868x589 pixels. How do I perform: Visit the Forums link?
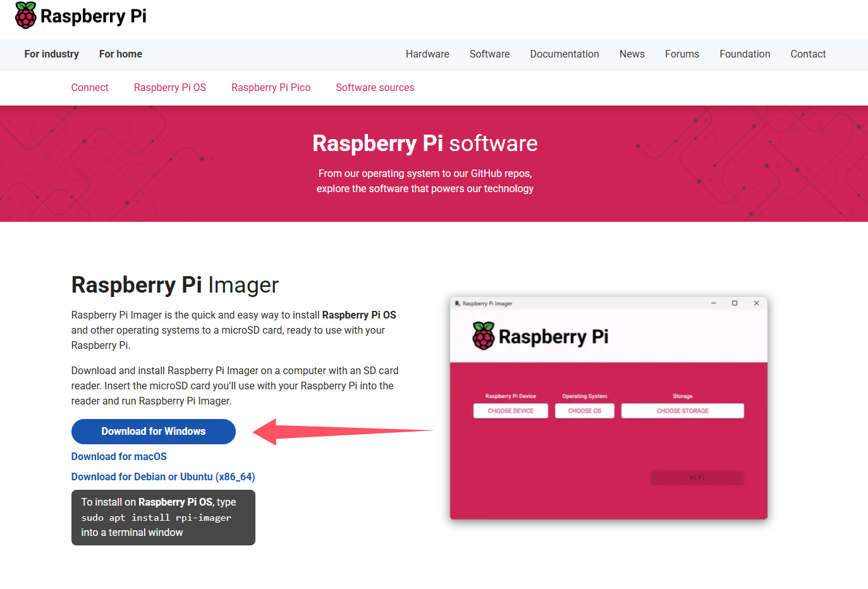pos(682,54)
